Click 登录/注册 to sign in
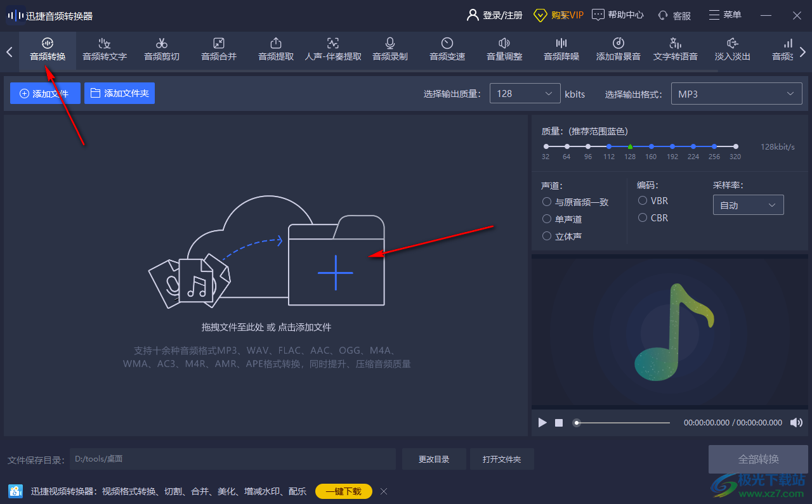812x504 pixels. pos(495,15)
